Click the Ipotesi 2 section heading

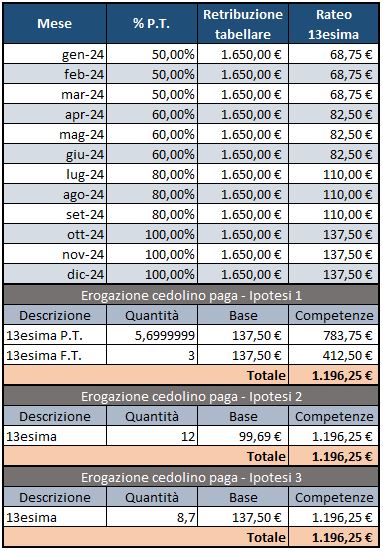[x=191, y=396]
